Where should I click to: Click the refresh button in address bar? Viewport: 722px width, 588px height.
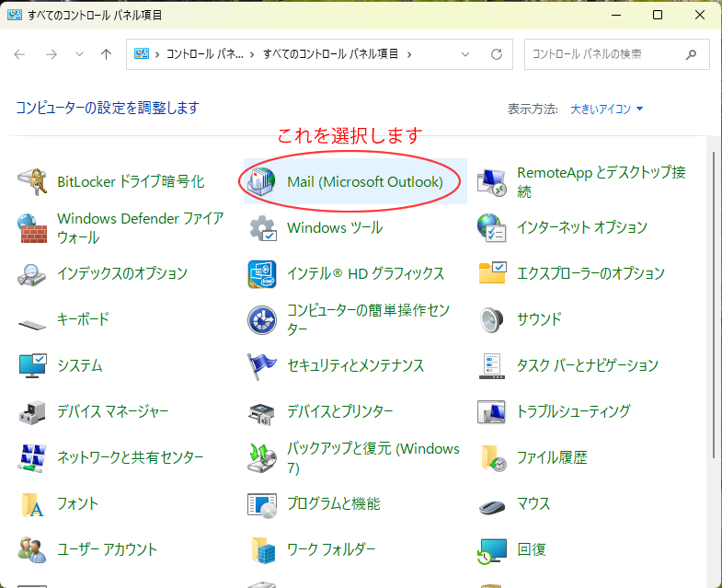coord(497,54)
